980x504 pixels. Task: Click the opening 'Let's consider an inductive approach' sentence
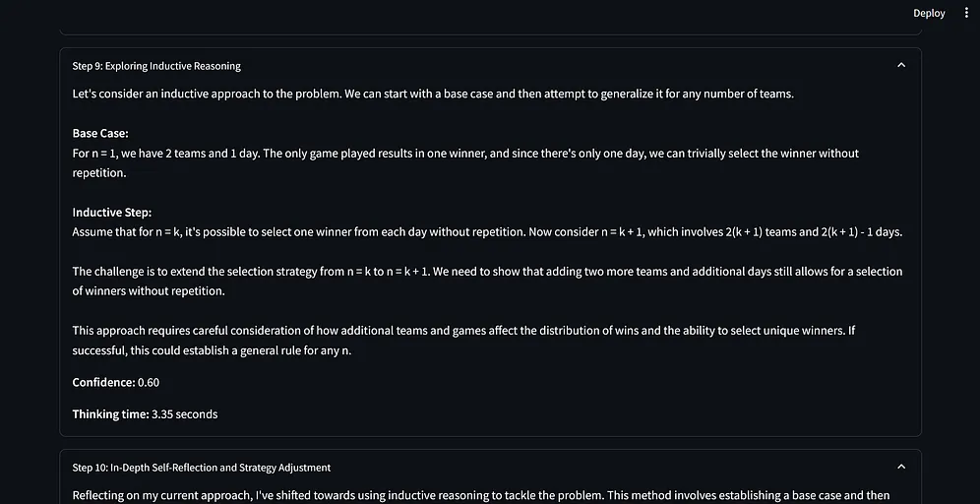pos(433,94)
